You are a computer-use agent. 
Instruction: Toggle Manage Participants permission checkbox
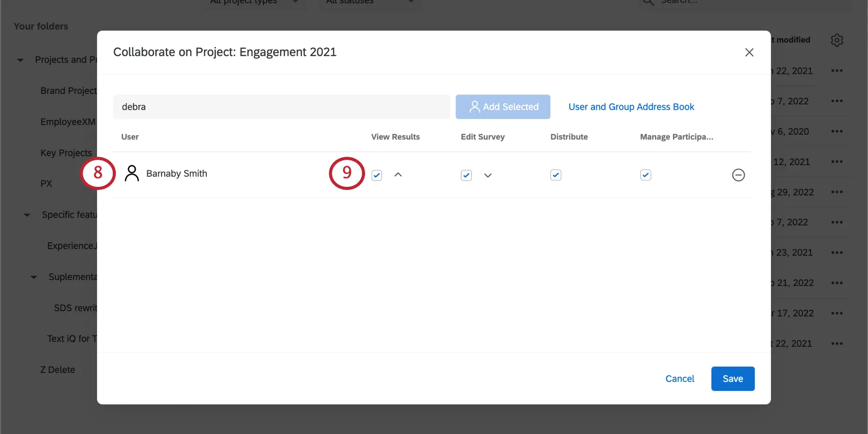645,175
